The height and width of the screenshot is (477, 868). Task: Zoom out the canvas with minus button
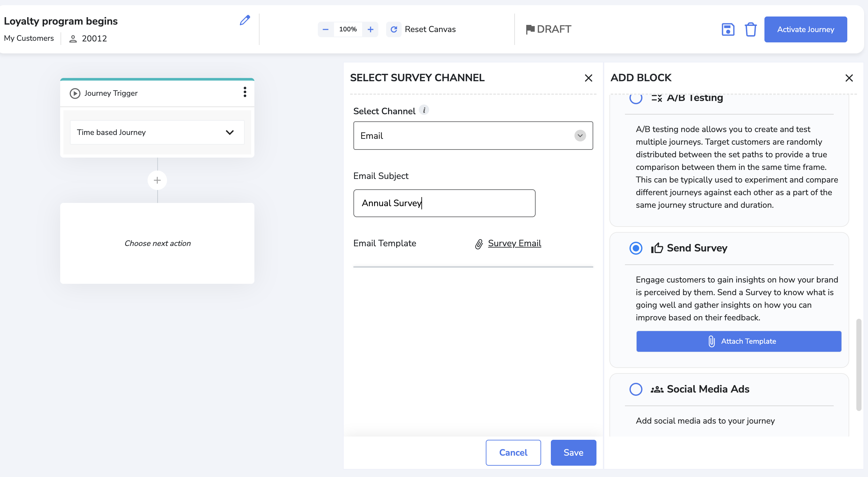(x=326, y=29)
